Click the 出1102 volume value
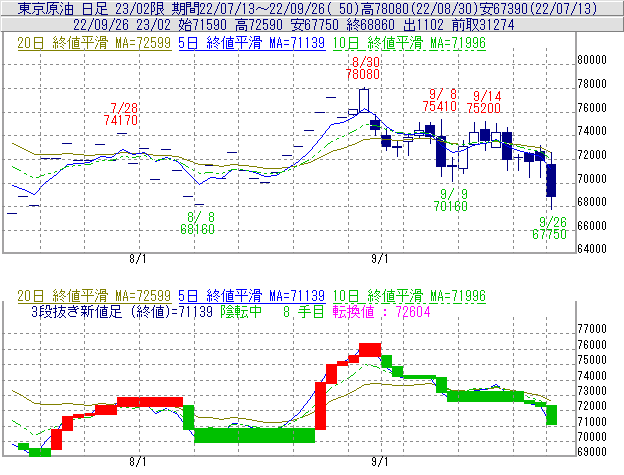This screenshot has width=624, height=475. tap(423, 25)
